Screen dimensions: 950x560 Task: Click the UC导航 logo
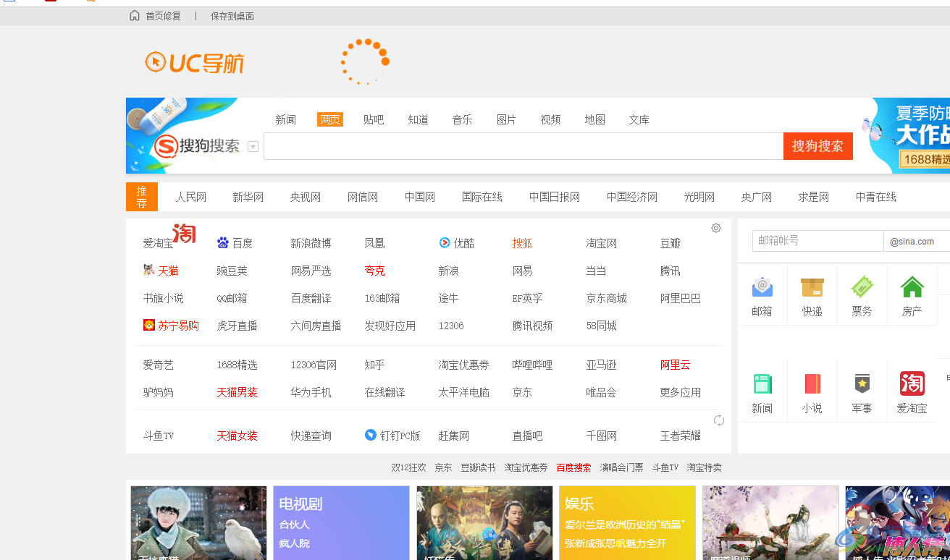(195, 63)
